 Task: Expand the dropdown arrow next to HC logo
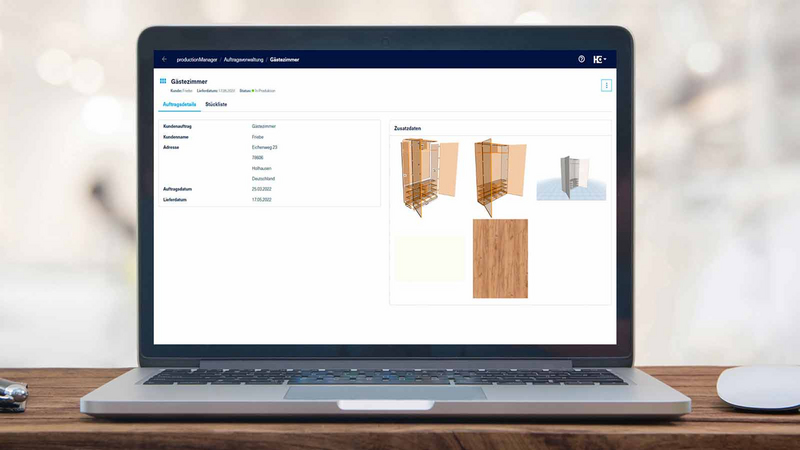tap(605, 60)
